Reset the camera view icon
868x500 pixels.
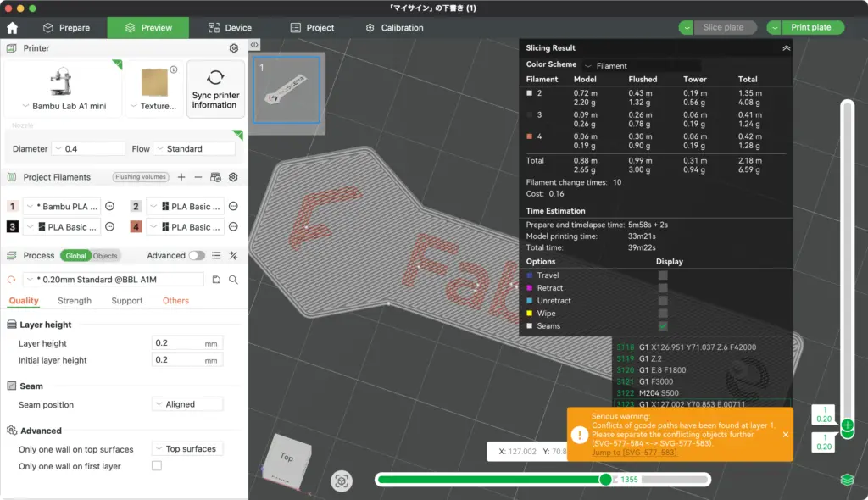[x=342, y=481]
